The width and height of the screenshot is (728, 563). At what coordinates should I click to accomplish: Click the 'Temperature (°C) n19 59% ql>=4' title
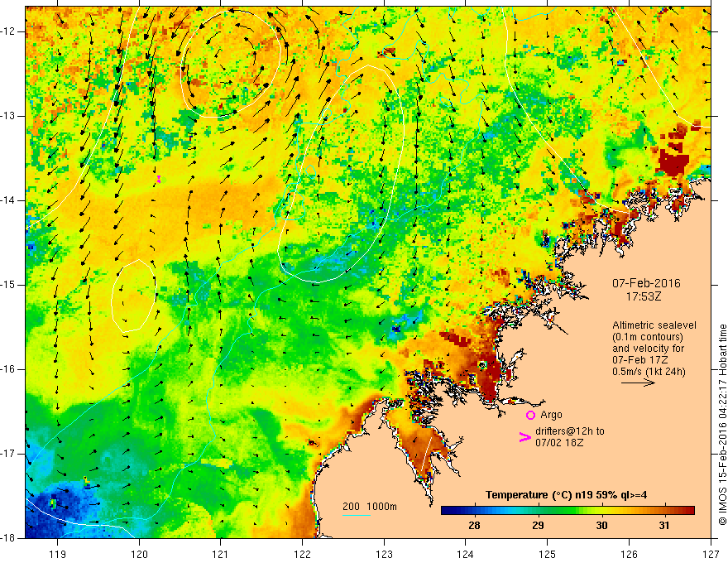pyautogui.click(x=567, y=495)
